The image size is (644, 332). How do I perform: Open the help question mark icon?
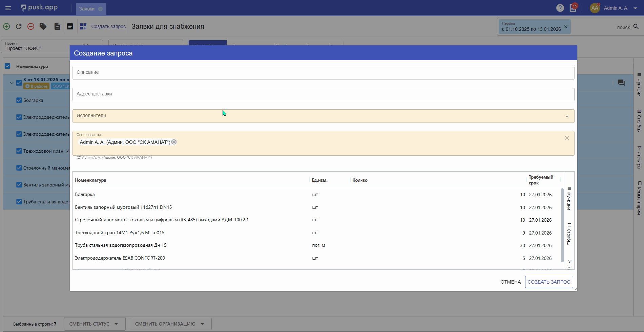pyautogui.click(x=560, y=8)
